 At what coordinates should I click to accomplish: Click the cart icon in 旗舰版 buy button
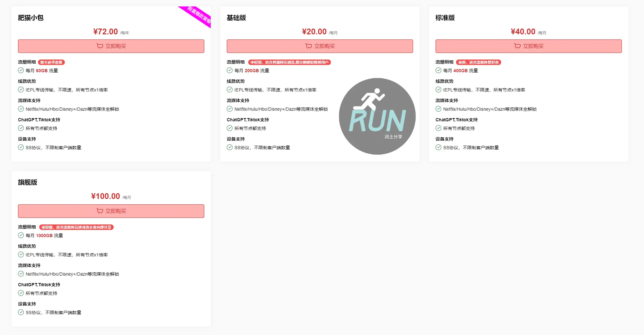(x=100, y=211)
